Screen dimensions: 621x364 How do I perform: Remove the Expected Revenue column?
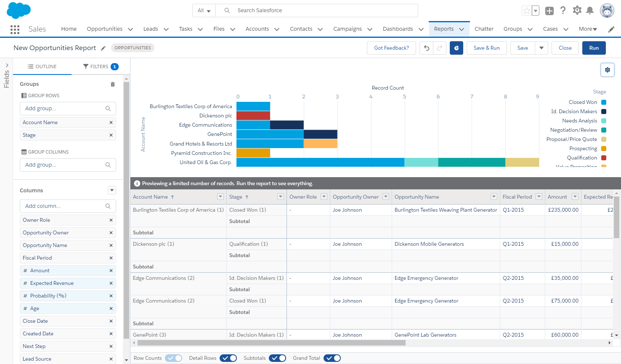click(111, 283)
